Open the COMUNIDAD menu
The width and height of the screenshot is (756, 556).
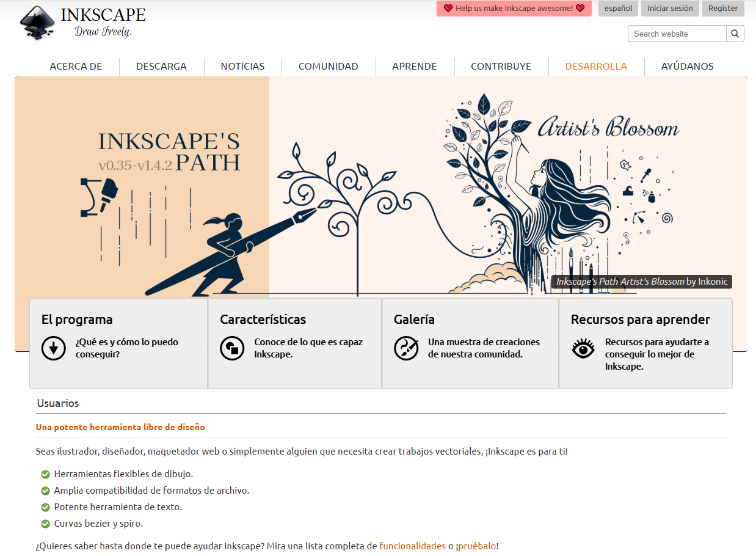[328, 67]
